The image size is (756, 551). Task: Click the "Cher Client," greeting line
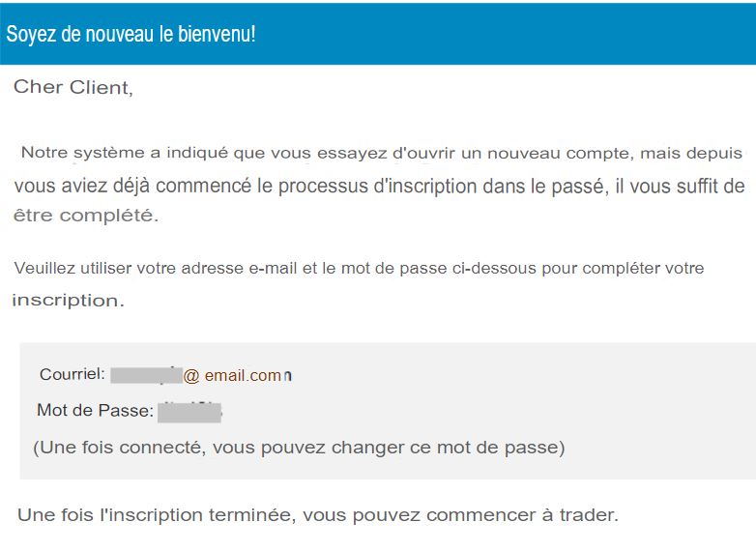point(73,87)
